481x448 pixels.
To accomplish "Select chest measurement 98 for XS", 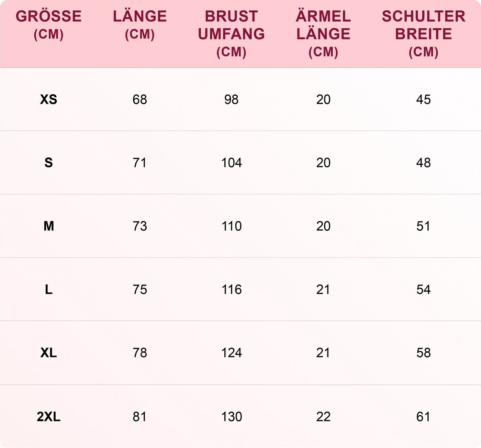I will [x=231, y=99].
